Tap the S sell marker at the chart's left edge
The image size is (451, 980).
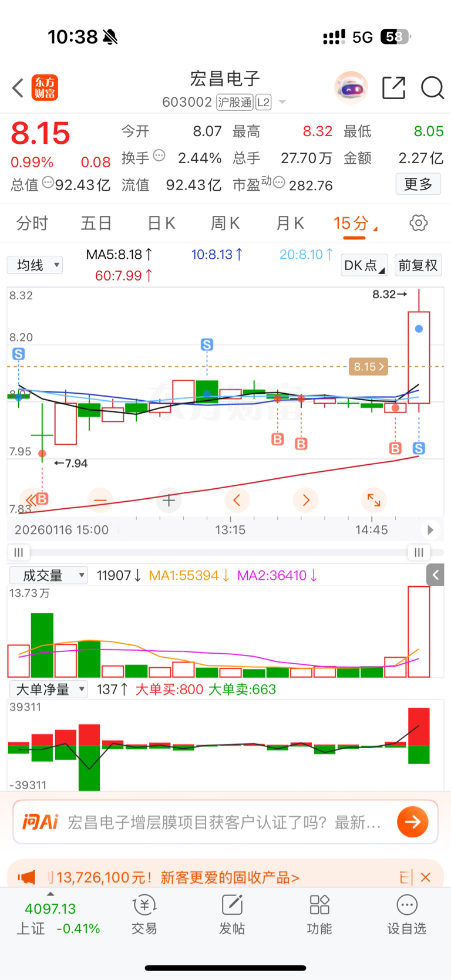[19, 354]
